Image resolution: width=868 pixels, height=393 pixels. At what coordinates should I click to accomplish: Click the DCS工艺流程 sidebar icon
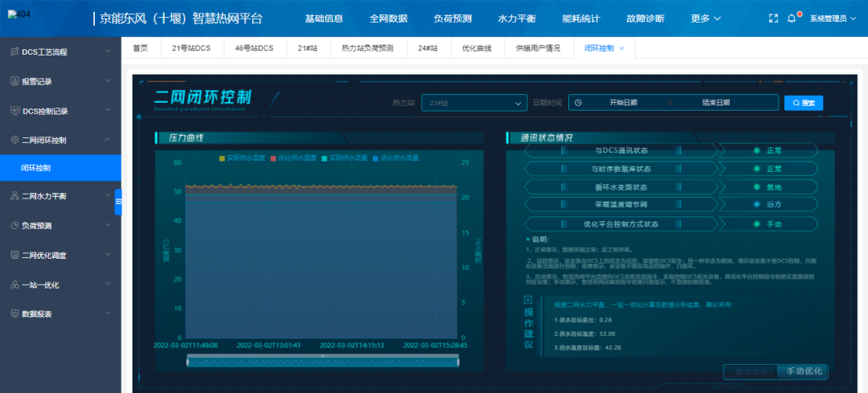click(x=14, y=51)
